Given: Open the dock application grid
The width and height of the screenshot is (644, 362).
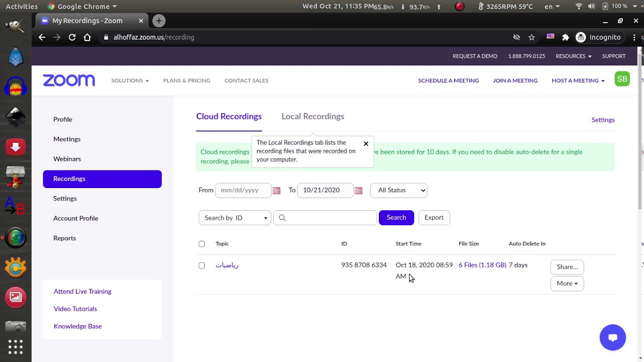Looking at the screenshot, I should (16, 347).
